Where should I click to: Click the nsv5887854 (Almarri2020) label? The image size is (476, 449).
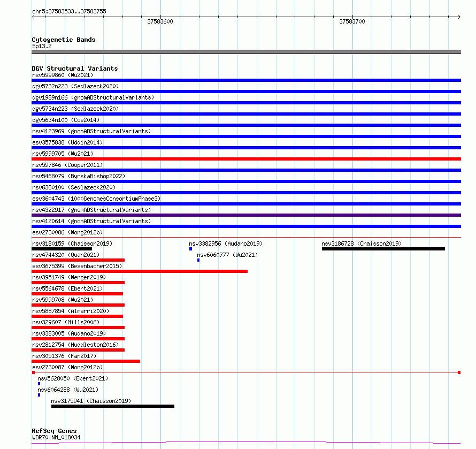click(x=71, y=311)
